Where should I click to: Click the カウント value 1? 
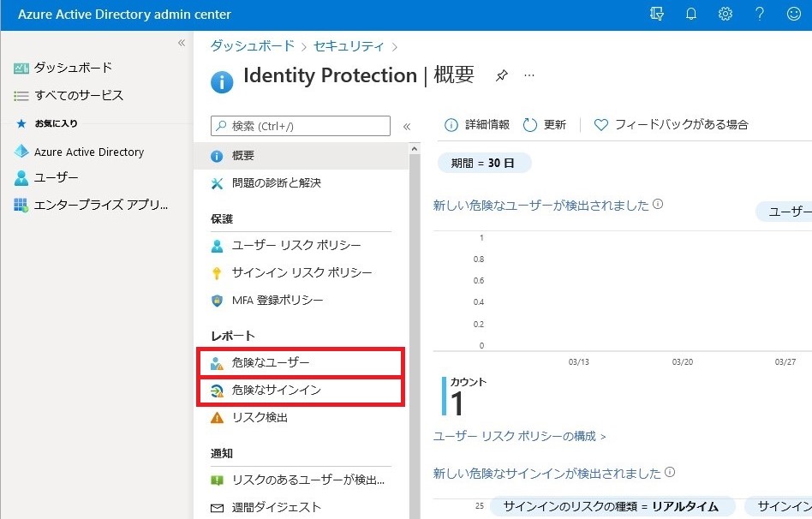tap(457, 403)
